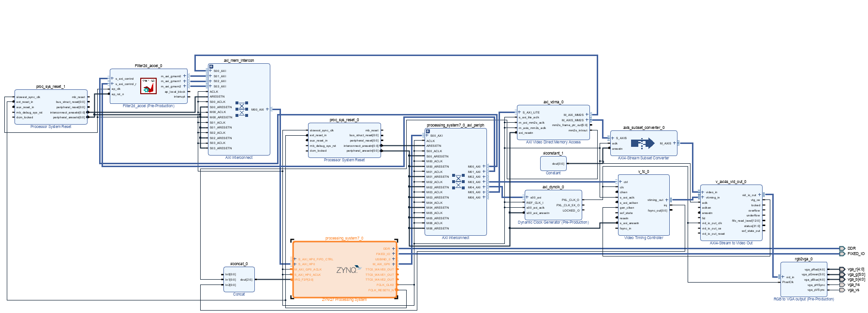Screen dimensions: 868x313
Task: Expand M00_AXI interface on axi_mem_intercon
Action: (267, 109)
